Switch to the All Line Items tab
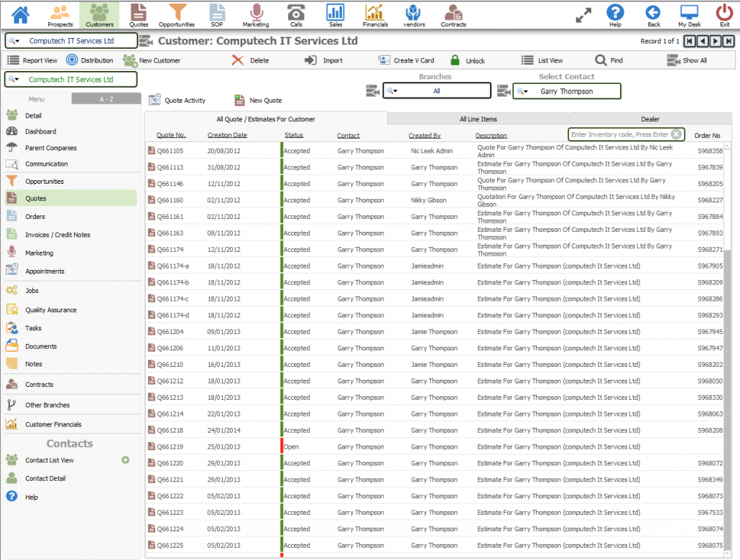This screenshot has width=740, height=560. point(478,119)
